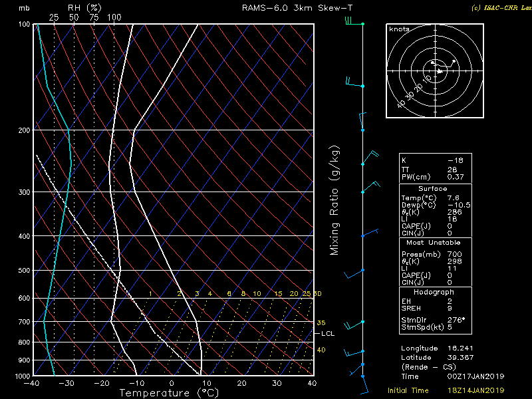Click the 'Press(mb)' label
Screen dimensions: 532x399
click(421, 255)
